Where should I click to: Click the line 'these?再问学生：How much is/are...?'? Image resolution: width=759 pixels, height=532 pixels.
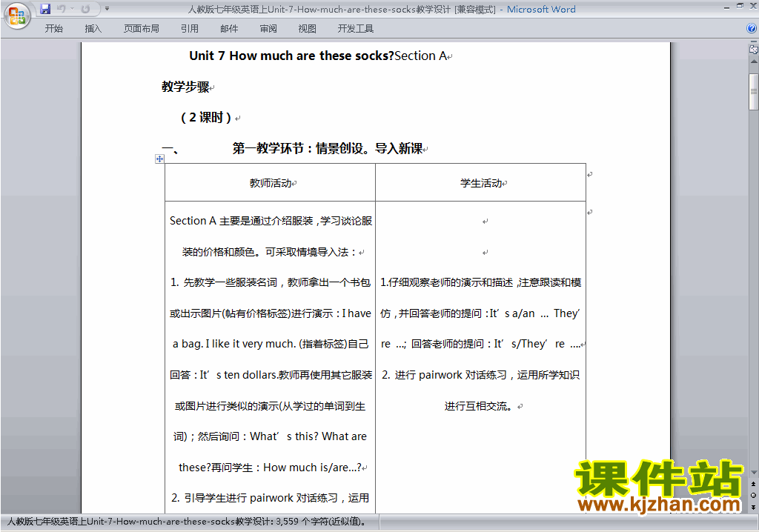coord(270,467)
